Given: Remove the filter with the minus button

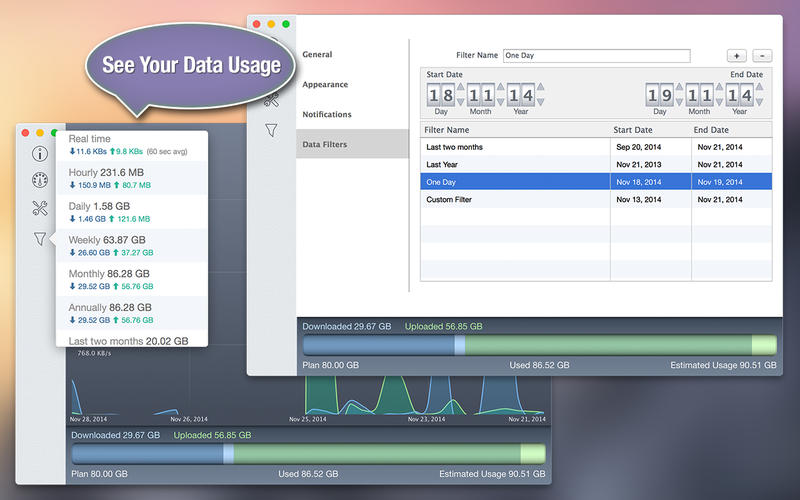Looking at the screenshot, I should point(762,56).
